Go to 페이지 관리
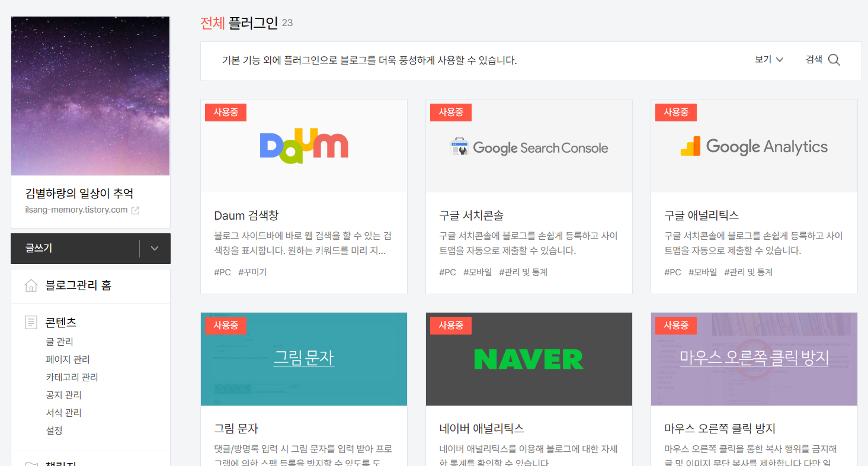This screenshot has width=868, height=466. (x=68, y=359)
